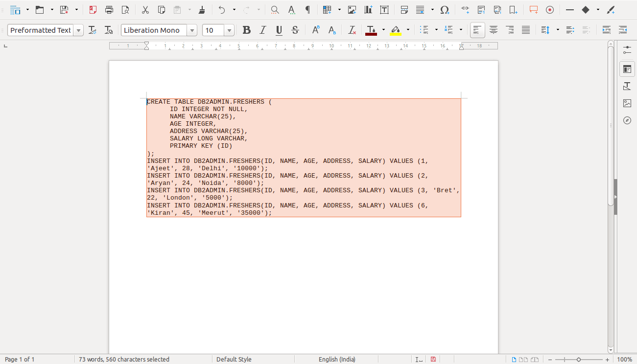
Task: Click the Insert Image icon
Action: [x=352, y=10]
